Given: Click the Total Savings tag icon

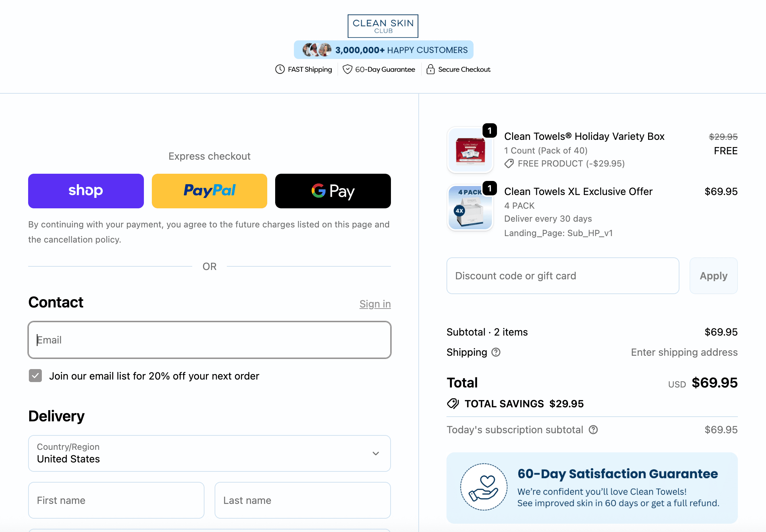Looking at the screenshot, I should pyautogui.click(x=453, y=404).
